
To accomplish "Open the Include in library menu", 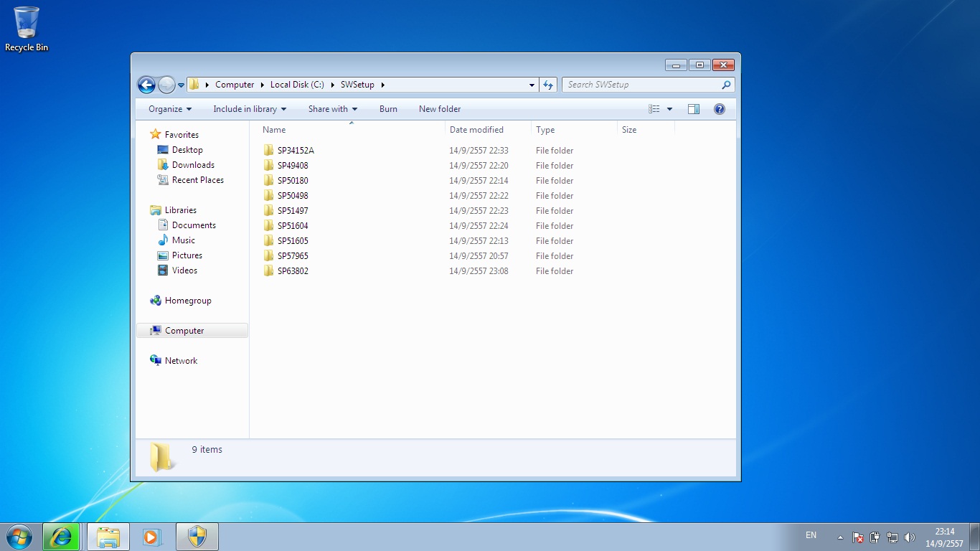I will [250, 109].
